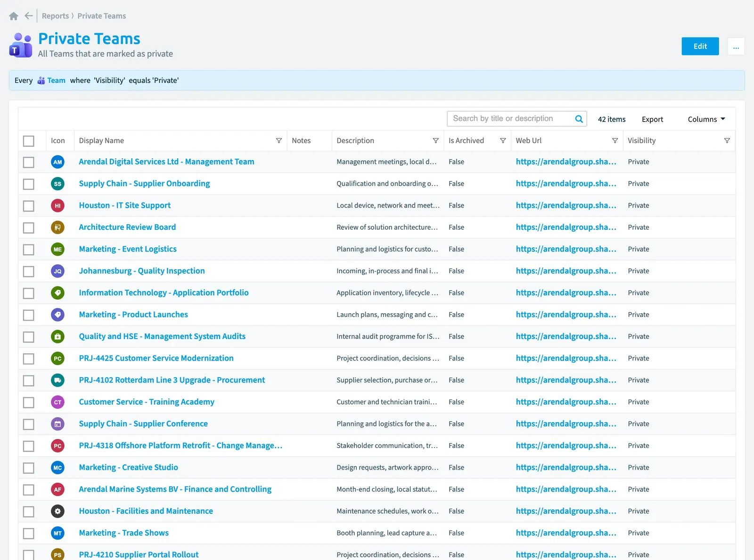Open Supply Chain - Supplier Onboarding link
Screen dimensions: 754x560
(x=144, y=184)
